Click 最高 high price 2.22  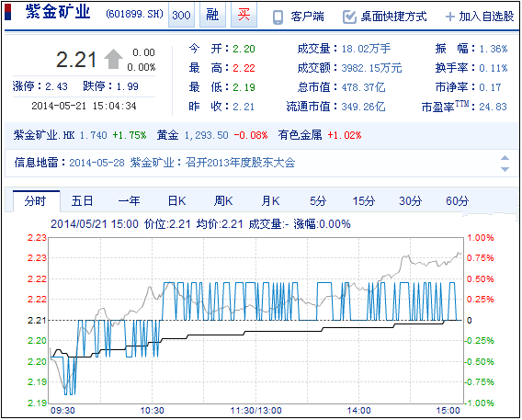click(x=244, y=68)
